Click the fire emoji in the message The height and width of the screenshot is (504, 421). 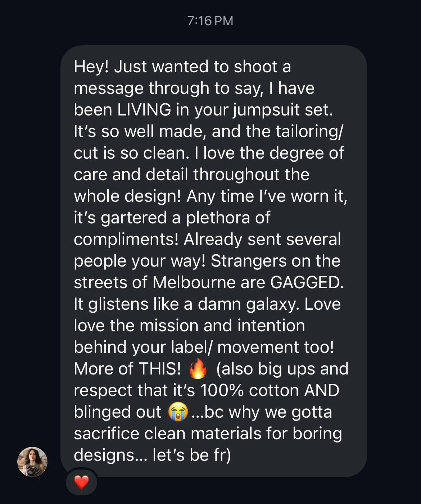pyautogui.click(x=198, y=369)
